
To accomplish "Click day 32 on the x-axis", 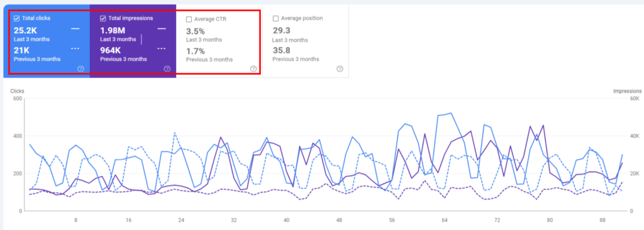I will 234,220.
